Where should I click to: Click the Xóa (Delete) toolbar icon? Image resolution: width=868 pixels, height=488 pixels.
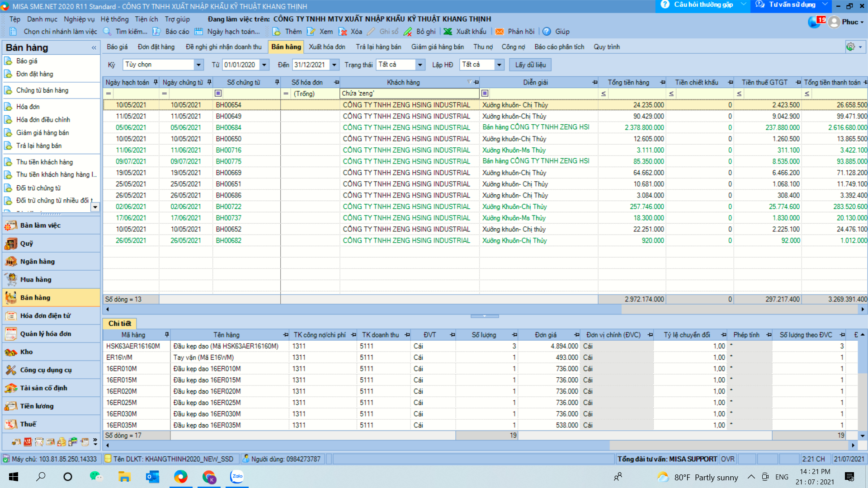click(x=343, y=32)
